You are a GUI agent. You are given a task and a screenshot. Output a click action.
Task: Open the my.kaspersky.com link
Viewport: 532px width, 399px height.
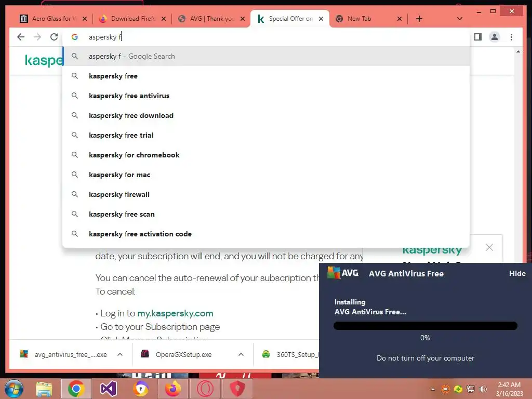tap(175, 313)
